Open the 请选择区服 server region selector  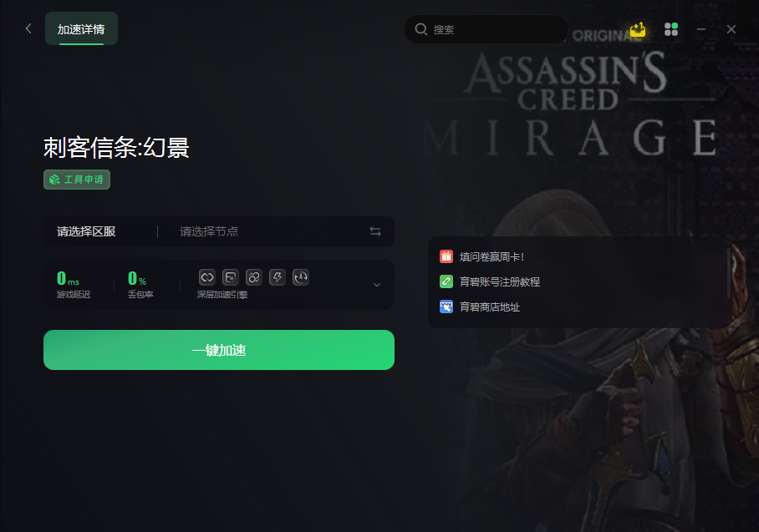[86, 231]
